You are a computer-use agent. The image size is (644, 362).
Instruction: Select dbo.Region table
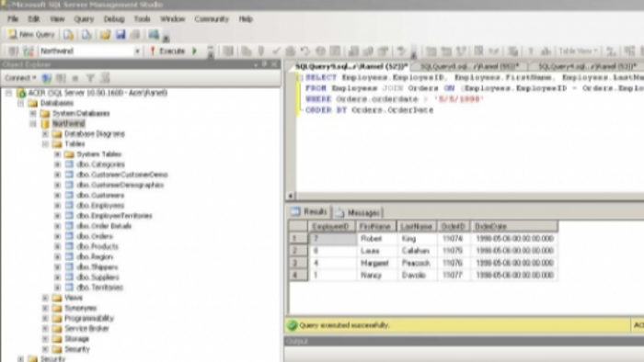click(x=95, y=257)
